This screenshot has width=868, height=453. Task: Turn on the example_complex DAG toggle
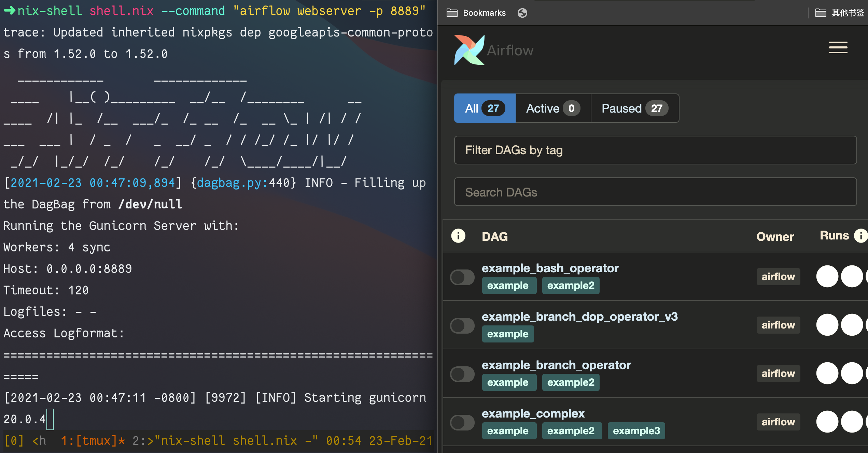tap(462, 422)
